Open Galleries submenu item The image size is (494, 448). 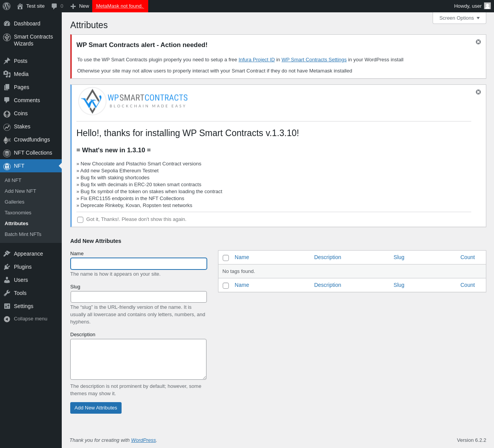pos(15,202)
